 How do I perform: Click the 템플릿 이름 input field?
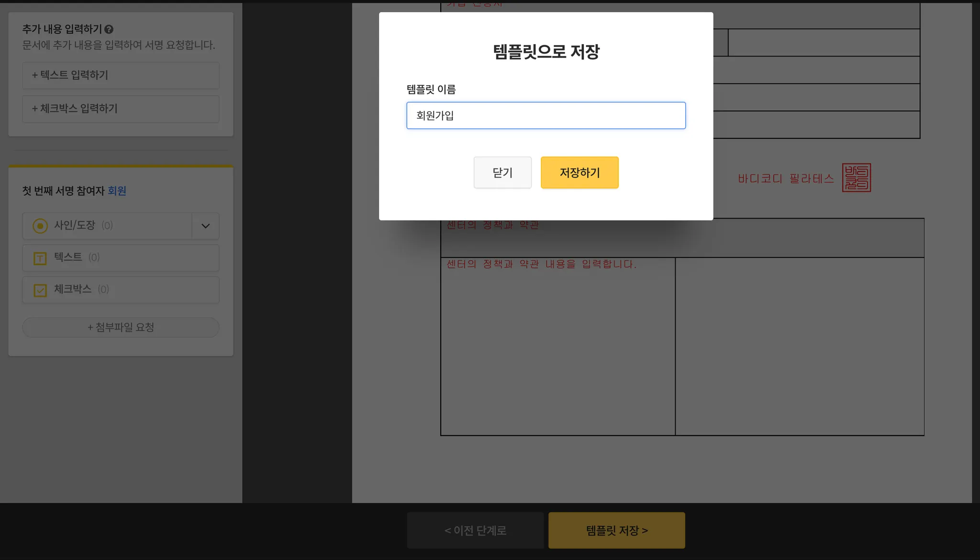pos(546,115)
